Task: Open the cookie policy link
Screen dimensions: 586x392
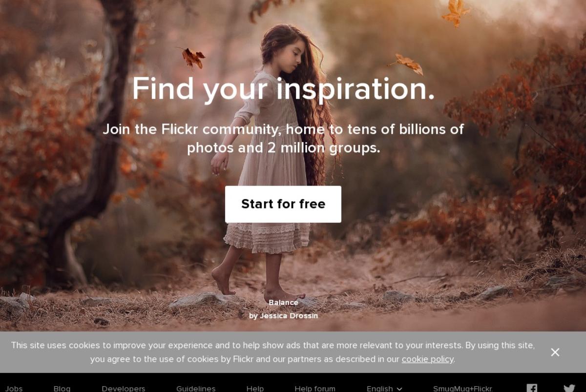Action: coord(428,359)
